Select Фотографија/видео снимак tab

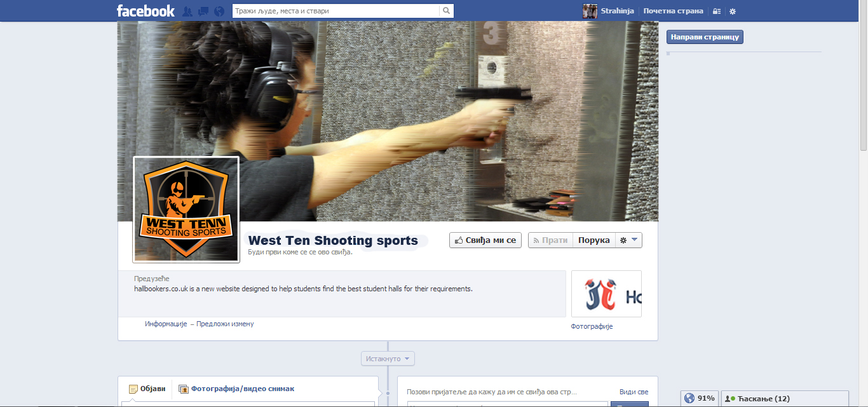point(236,389)
